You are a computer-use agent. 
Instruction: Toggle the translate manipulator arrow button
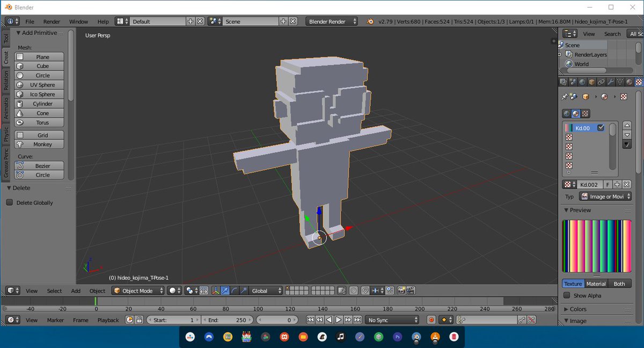(225, 291)
